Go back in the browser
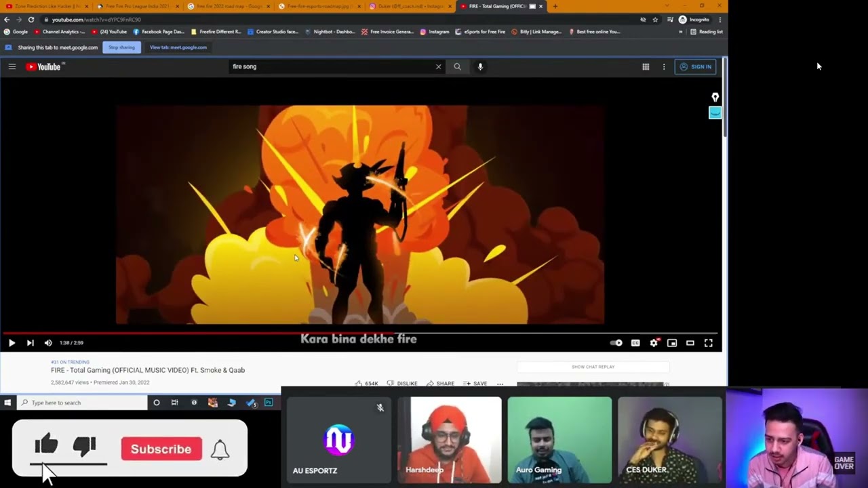Screen dimensions: 868x488 [7, 20]
